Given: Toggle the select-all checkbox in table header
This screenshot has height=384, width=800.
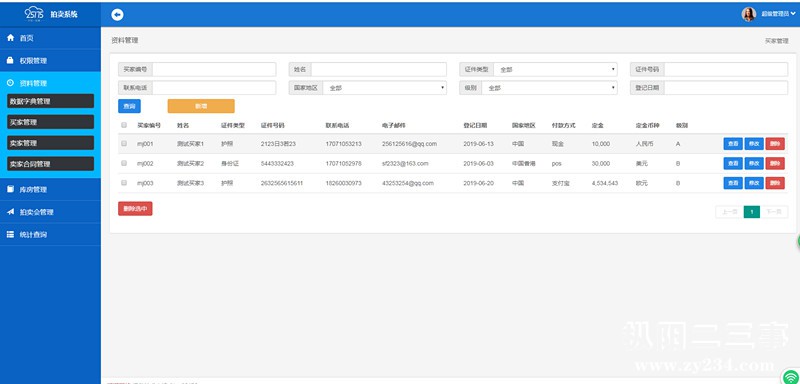Looking at the screenshot, I should pos(123,125).
